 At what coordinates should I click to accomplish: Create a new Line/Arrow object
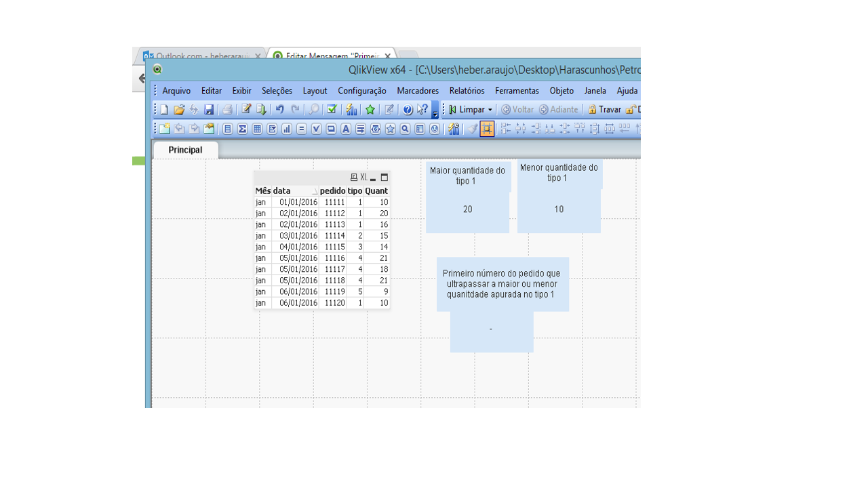(361, 129)
